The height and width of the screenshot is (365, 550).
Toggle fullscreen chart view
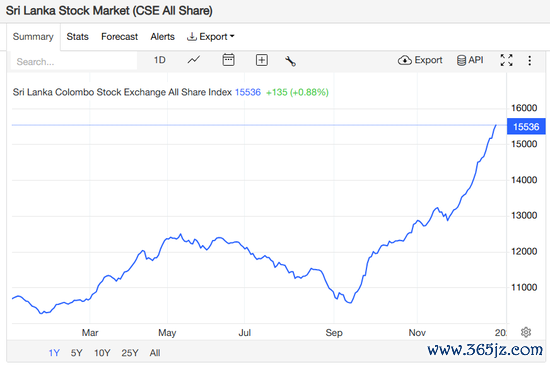506,60
